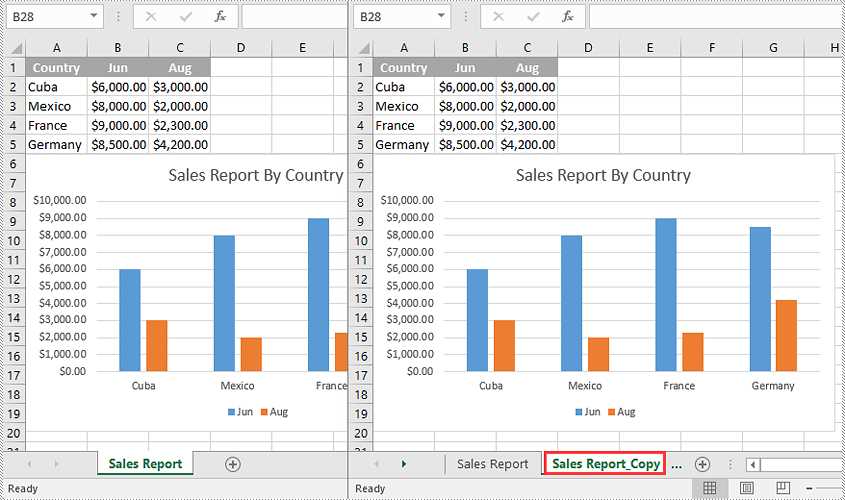Click Germany axis label in right chart
Image resolution: width=845 pixels, height=500 pixels.
pyautogui.click(x=773, y=386)
